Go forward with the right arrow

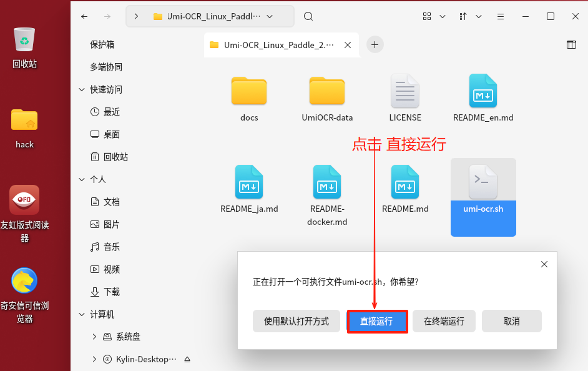pyautogui.click(x=107, y=16)
